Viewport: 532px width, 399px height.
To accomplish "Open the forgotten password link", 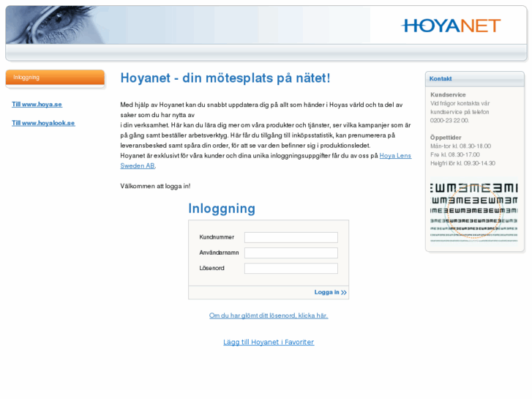I will 269,316.
